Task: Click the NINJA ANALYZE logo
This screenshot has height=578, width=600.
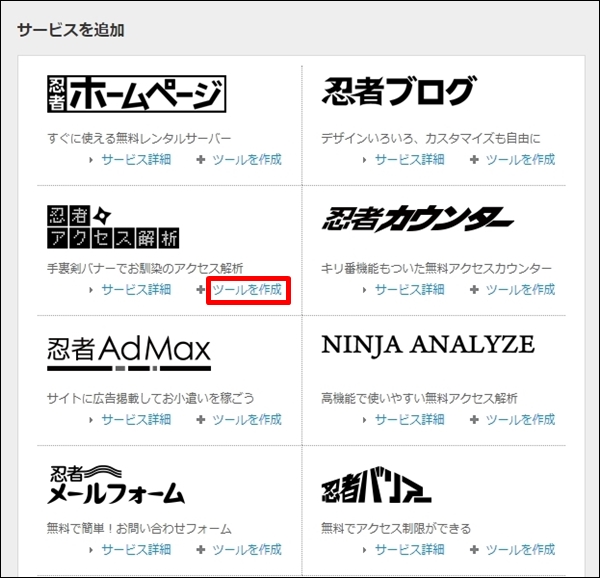Action: [x=428, y=345]
